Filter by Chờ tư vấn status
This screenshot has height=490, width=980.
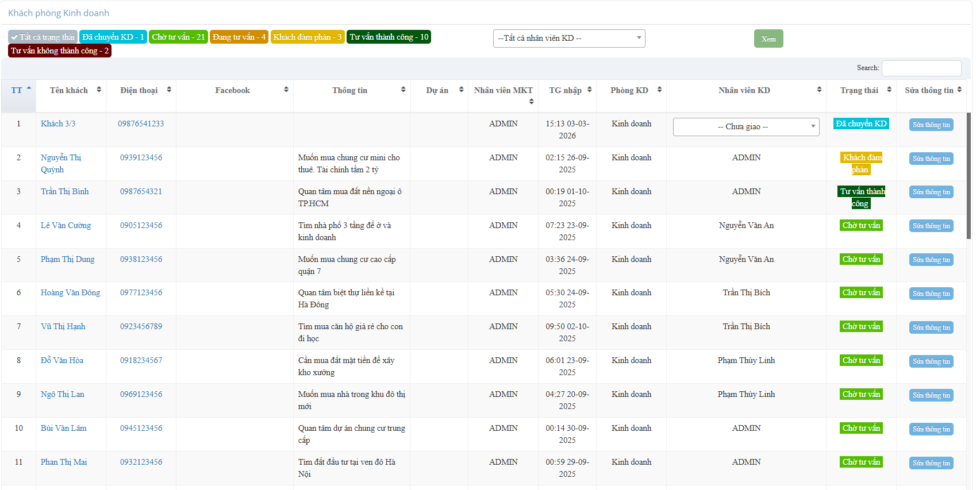178,37
